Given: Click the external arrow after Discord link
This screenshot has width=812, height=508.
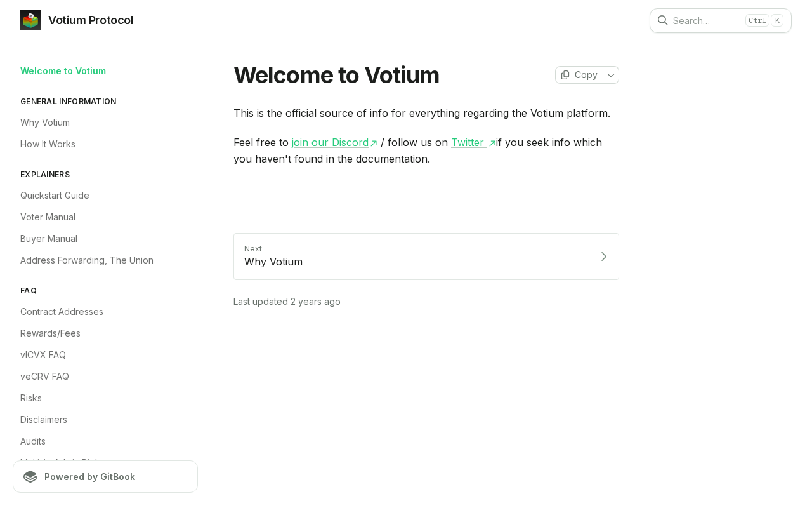Looking at the screenshot, I should pyautogui.click(x=374, y=144).
